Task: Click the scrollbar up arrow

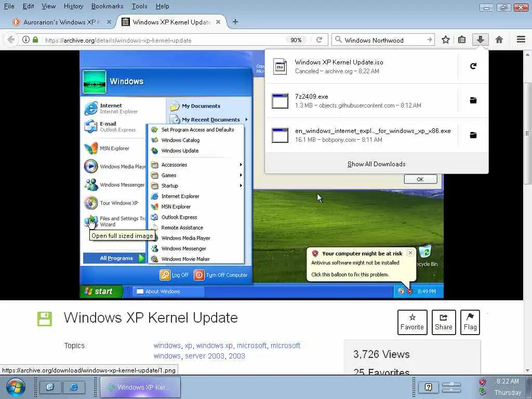Action: (527, 54)
